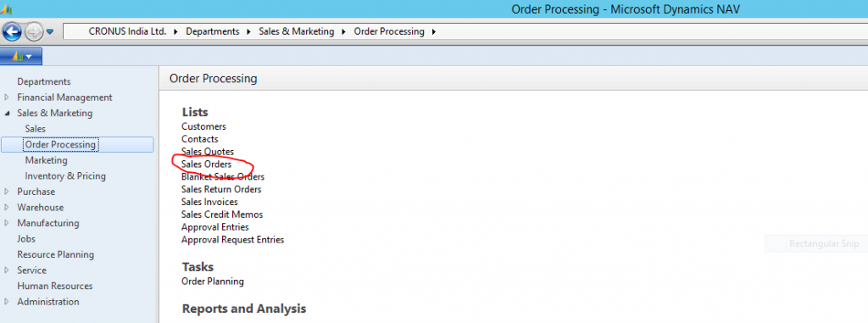
Task: Select Sales & Marketing in the navigation pane
Action: [x=55, y=113]
